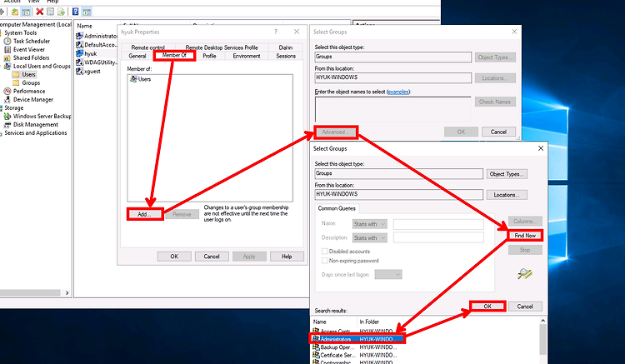Open the Sessions tab
625x364 pixels.
(x=286, y=56)
